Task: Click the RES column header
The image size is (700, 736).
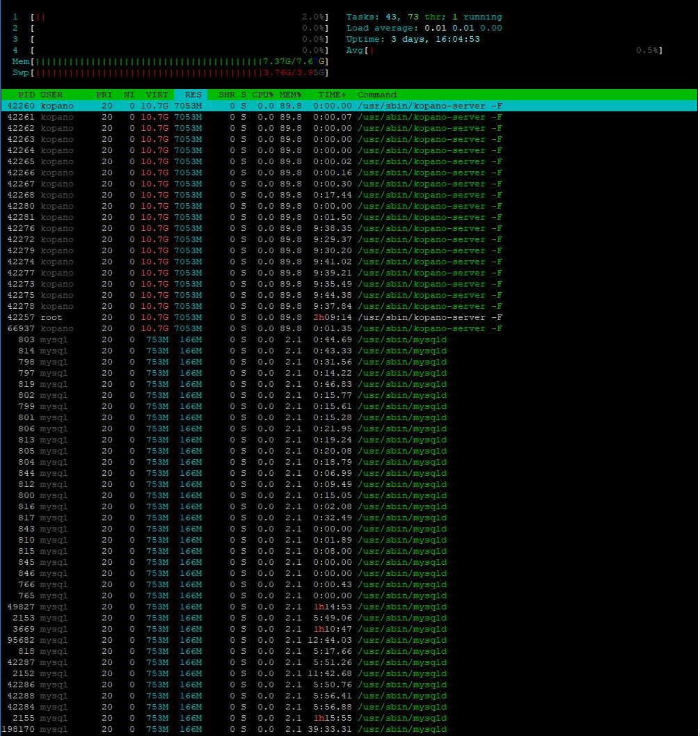Action: (191, 95)
